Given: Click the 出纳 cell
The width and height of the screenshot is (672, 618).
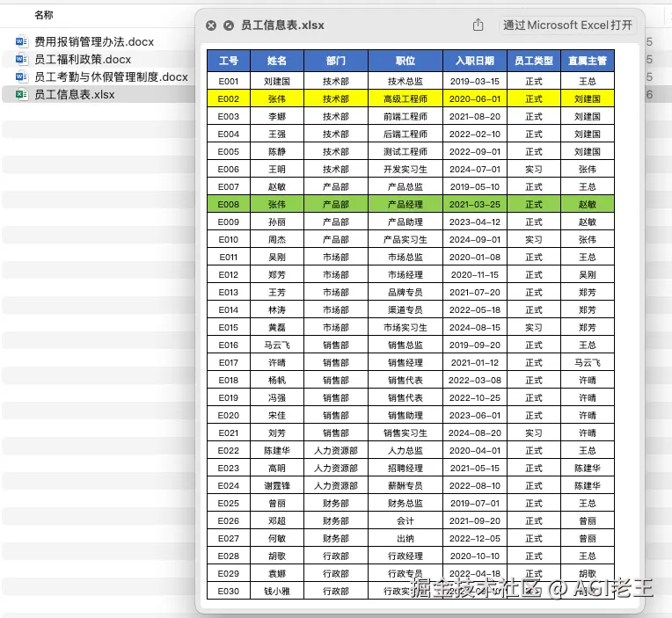Looking at the screenshot, I should (x=405, y=537).
